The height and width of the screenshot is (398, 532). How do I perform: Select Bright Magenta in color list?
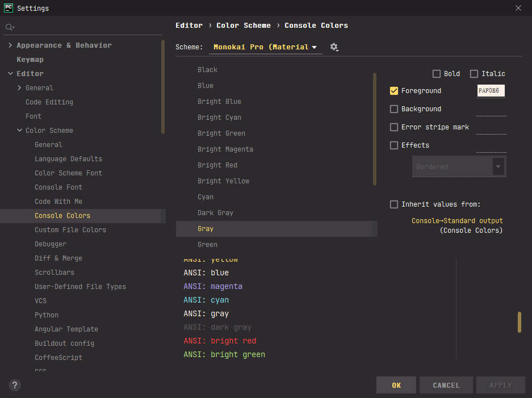point(225,149)
